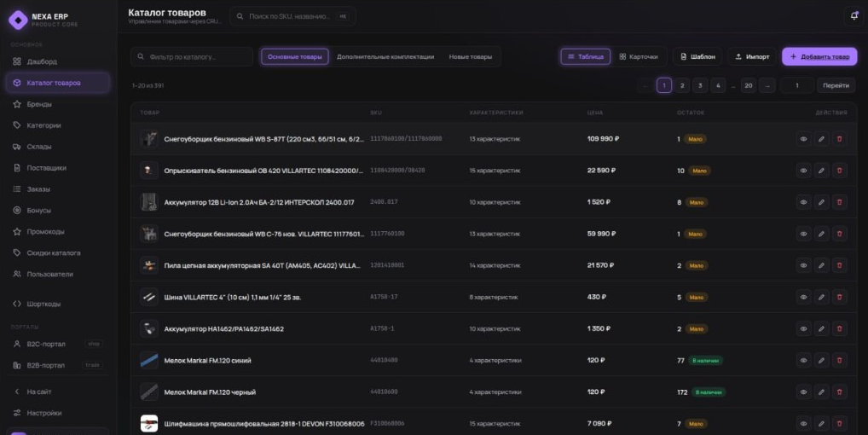The image size is (868, 435).
Task: Delete the Мелок Markal FM.120 черный row
Action: tap(839, 391)
